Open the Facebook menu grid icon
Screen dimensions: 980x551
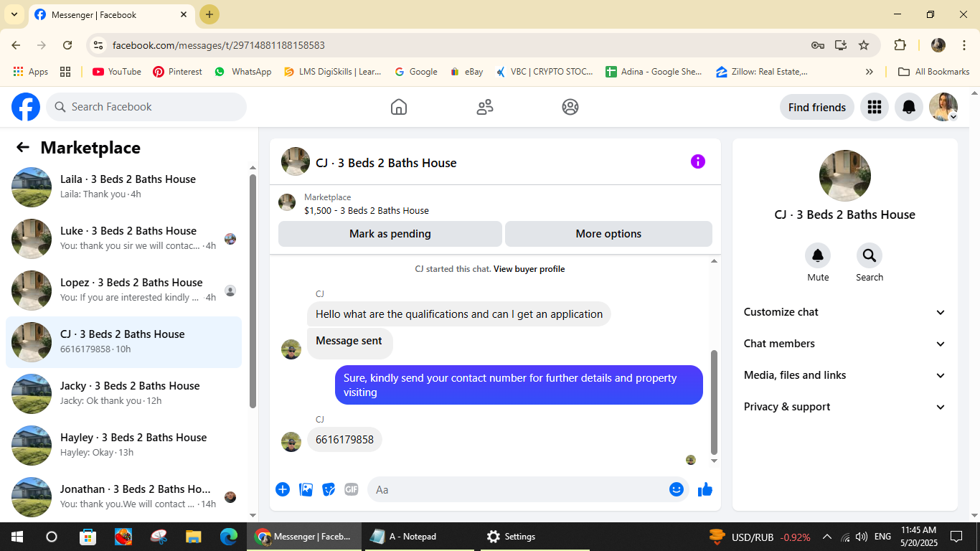[874, 107]
